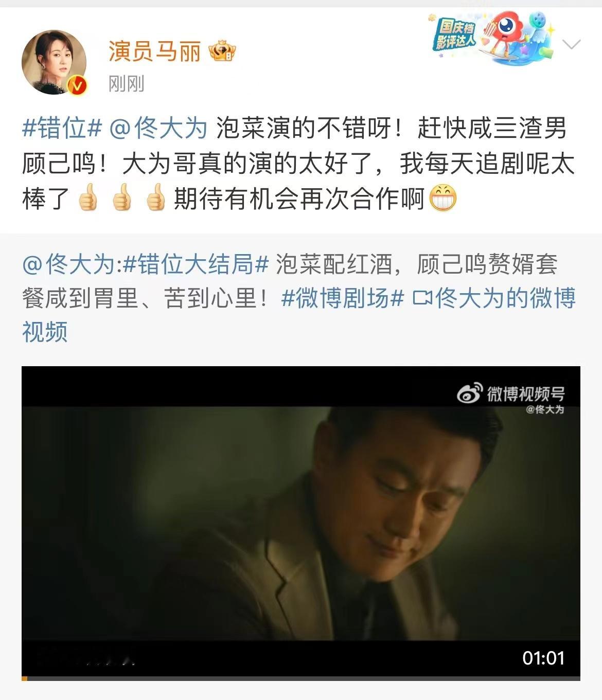The image size is (602, 700).
Task: Click the 演员马丽 username
Action: [x=154, y=51]
